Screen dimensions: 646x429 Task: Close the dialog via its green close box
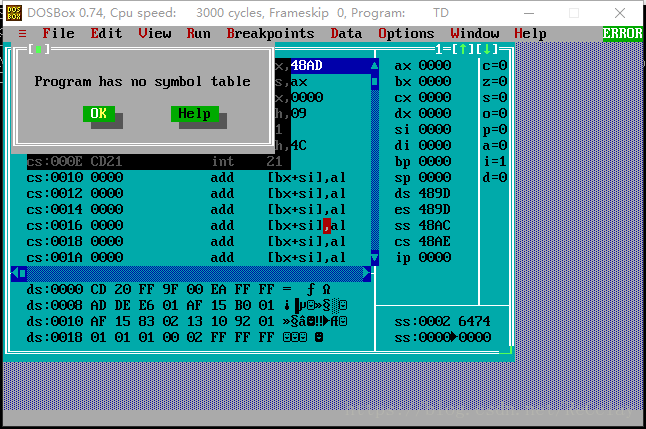click(x=38, y=49)
